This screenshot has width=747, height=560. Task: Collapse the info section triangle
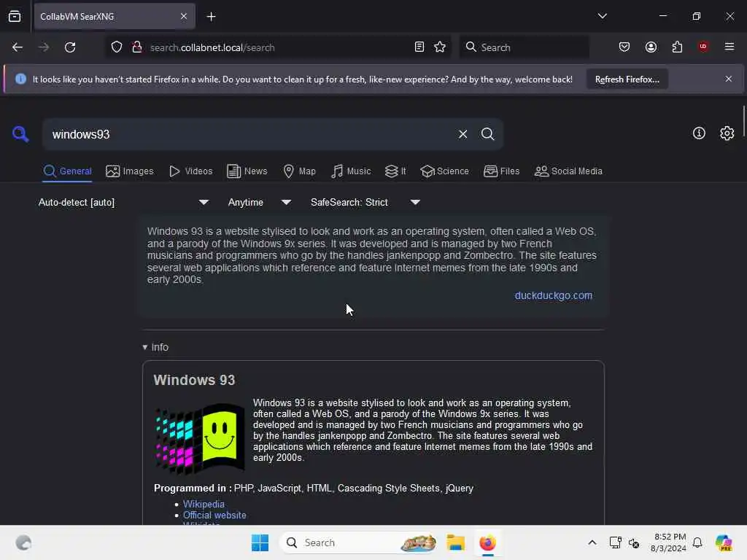click(145, 347)
